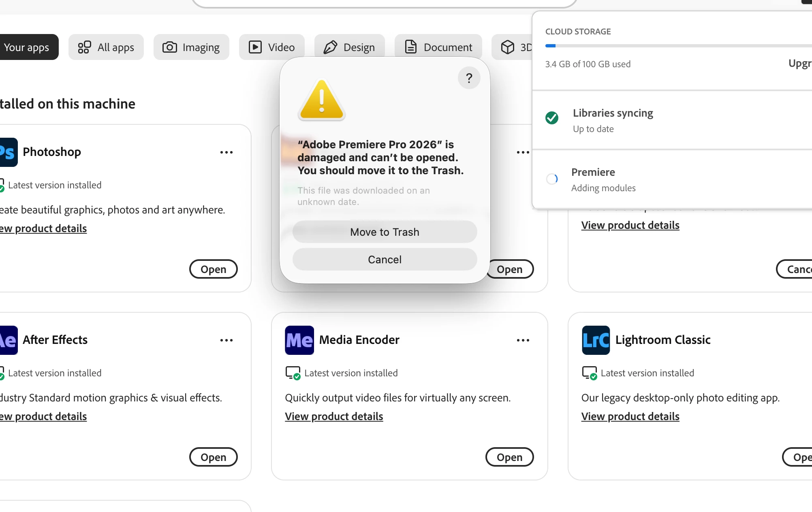Open Media Encoder with its Open button
Image resolution: width=812 pixels, height=512 pixels.
pyautogui.click(x=510, y=457)
